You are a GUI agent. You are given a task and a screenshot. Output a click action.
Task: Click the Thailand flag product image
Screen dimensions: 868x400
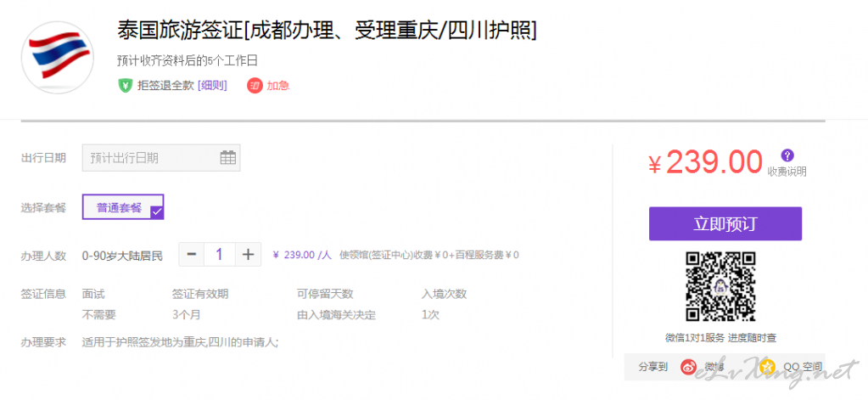[57, 57]
